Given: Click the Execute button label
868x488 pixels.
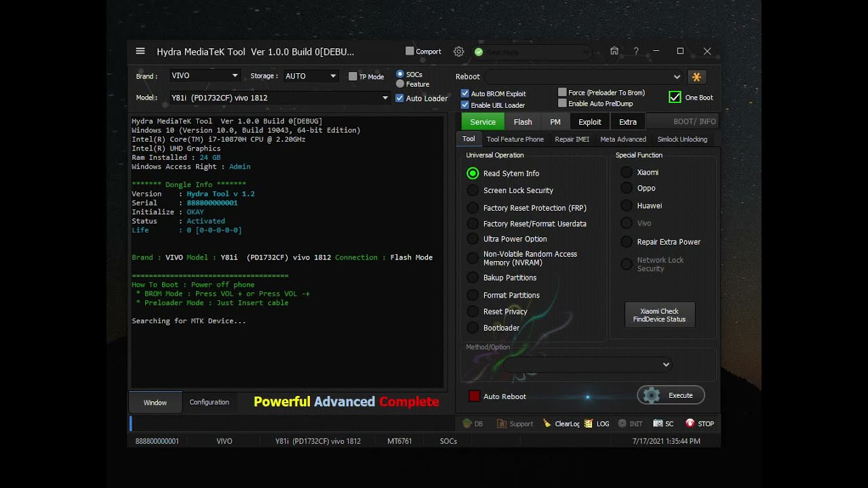Looking at the screenshot, I should pyautogui.click(x=681, y=395).
